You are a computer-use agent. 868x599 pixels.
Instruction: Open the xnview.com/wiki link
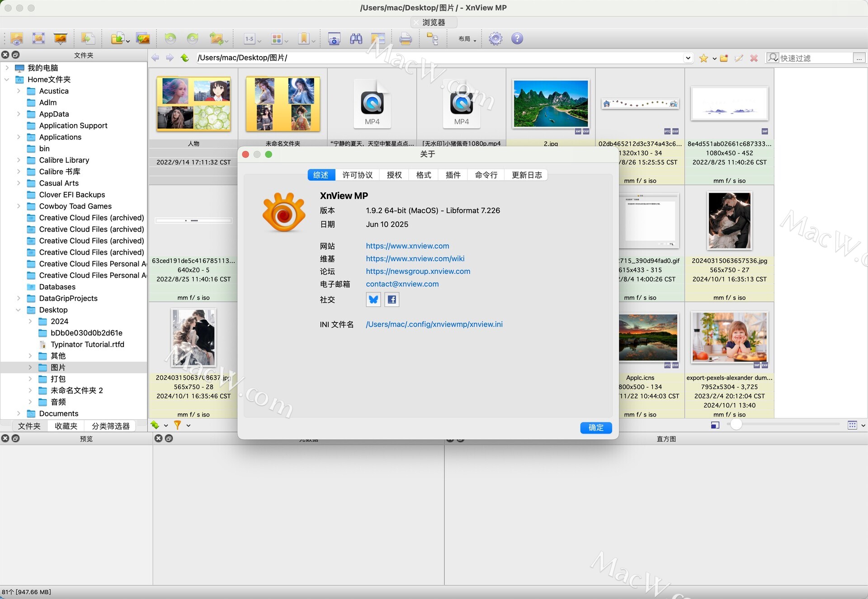coord(415,258)
